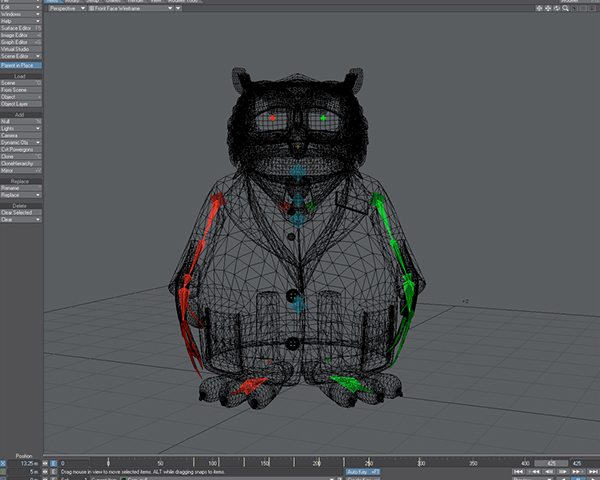The image size is (600, 480).
Task: Click the timeline end frame field 425
Action: click(584, 463)
